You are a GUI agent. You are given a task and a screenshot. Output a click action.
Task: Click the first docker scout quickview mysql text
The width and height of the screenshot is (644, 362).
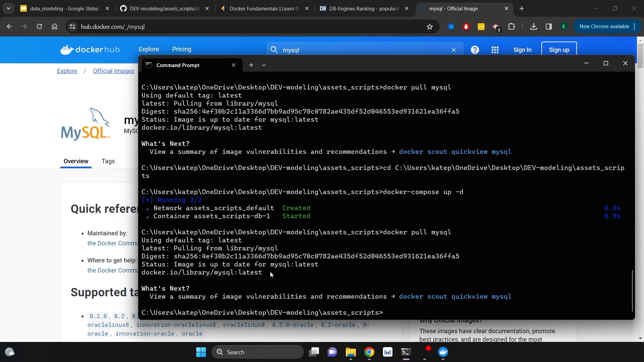pyautogui.click(x=455, y=152)
